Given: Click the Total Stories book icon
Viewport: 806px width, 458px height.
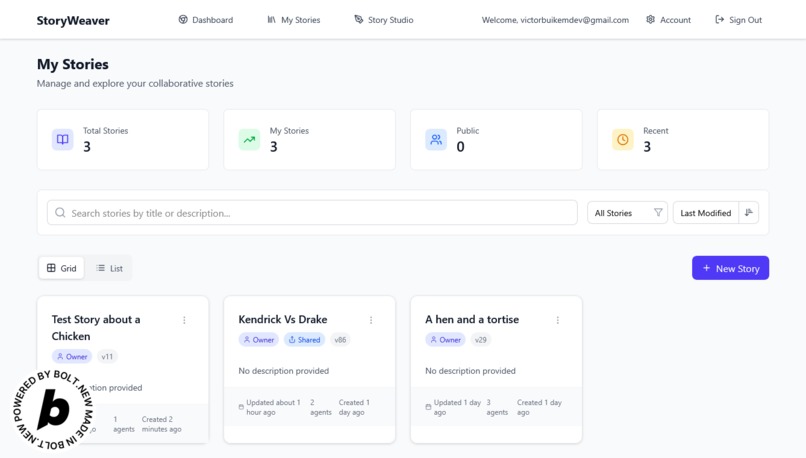Looking at the screenshot, I should click(63, 139).
